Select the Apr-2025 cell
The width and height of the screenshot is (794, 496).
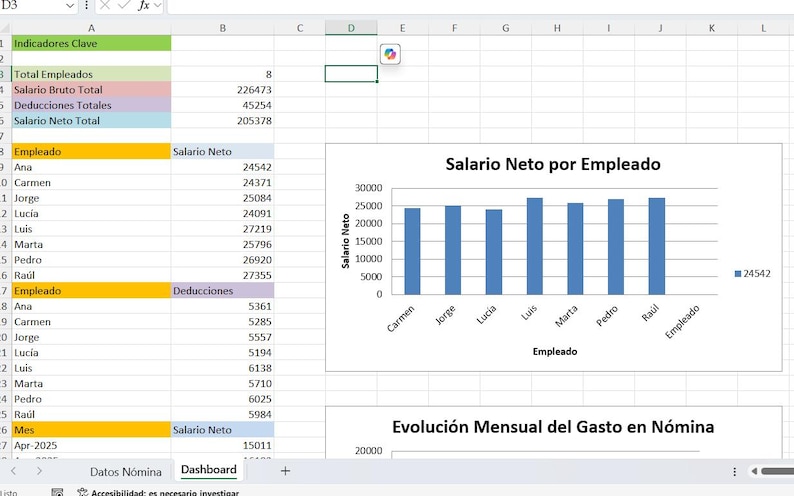[x=91, y=445]
